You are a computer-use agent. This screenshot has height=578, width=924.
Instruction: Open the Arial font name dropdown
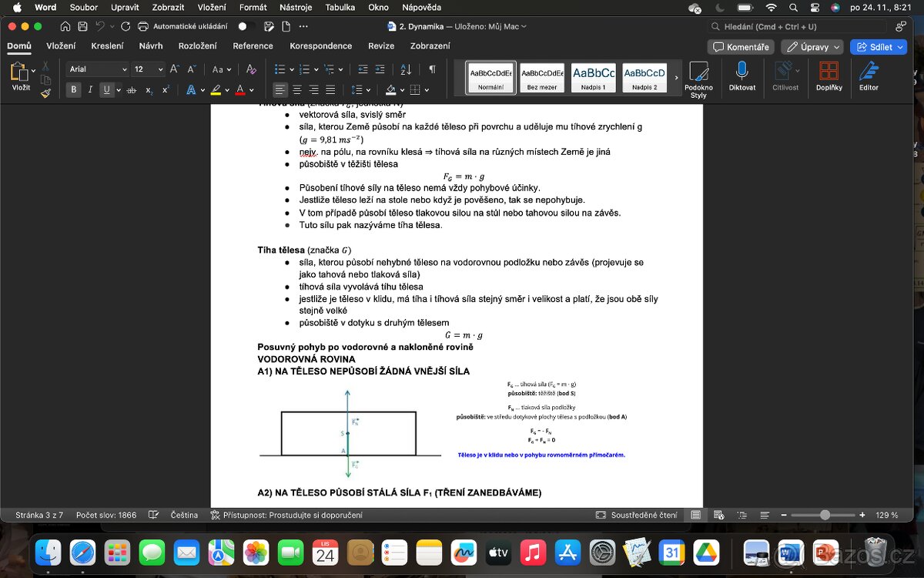pyautogui.click(x=97, y=69)
